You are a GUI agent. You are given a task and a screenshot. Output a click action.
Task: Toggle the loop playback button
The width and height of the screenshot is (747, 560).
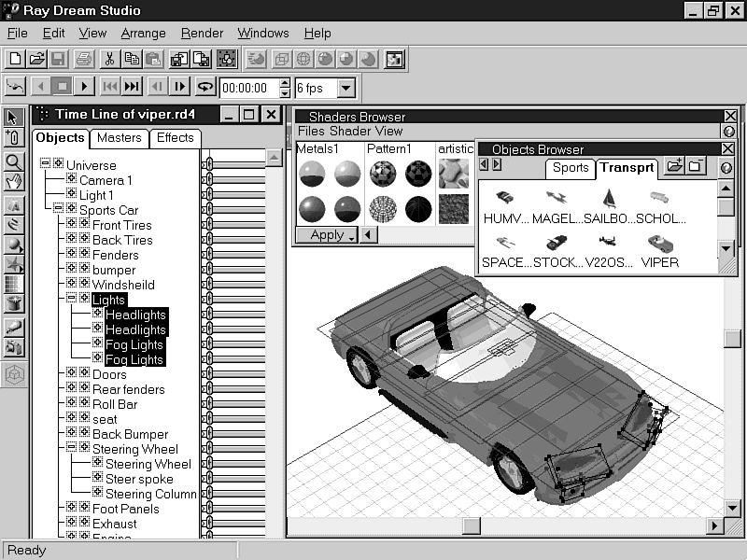pyautogui.click(x=204, y=87)
